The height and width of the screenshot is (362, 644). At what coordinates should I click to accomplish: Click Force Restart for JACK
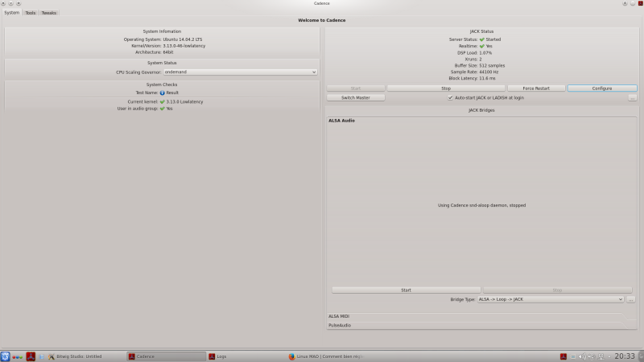click(536, 88)
